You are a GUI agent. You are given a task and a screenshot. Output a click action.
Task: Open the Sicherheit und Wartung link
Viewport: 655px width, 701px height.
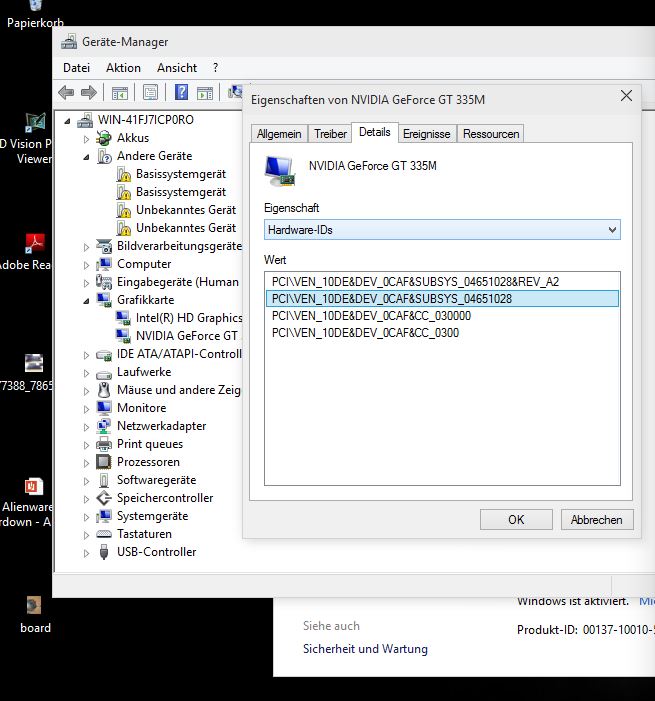pos(365,649)
